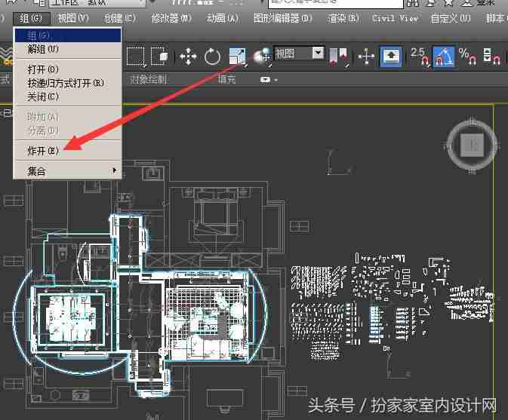Open the 视图(V) menu

coord(73,18)
